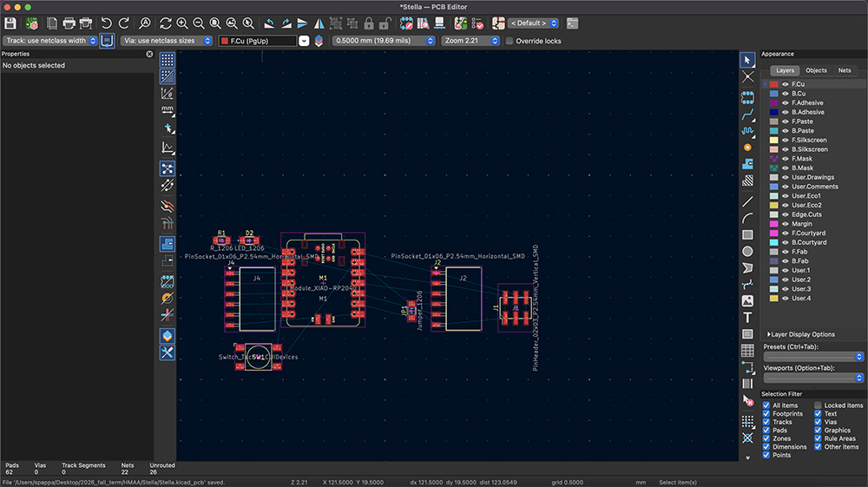
Task: Activate the Route Tracks tool
Action: click(747, 115)
